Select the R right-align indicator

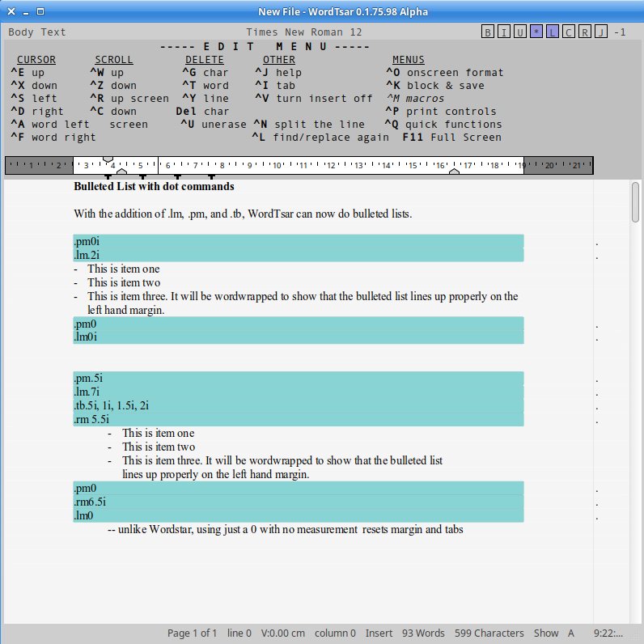585,32
